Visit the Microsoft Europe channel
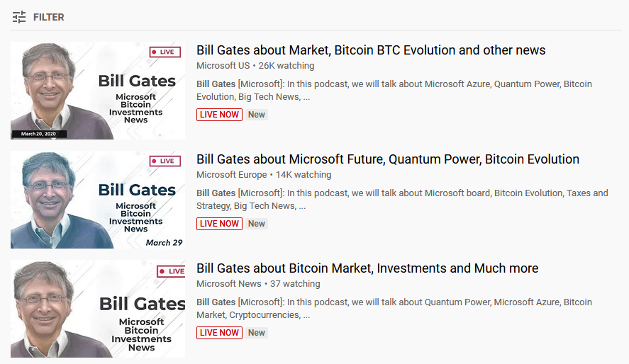The width and height of the screenshot is (629, 364). pos(232,175)
